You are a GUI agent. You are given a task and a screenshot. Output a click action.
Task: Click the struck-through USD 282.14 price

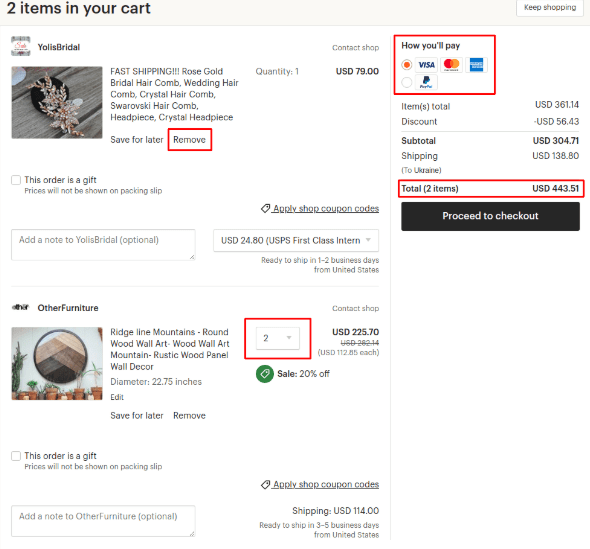[360, 343]
